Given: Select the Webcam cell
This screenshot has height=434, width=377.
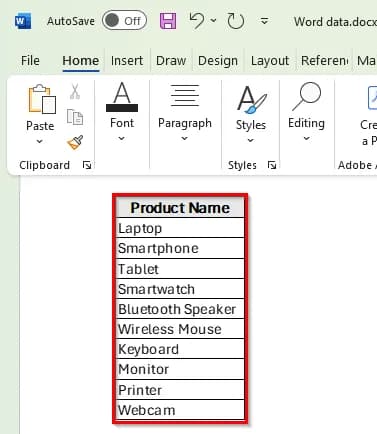Looking at the screenshot, I should [180, 410].
